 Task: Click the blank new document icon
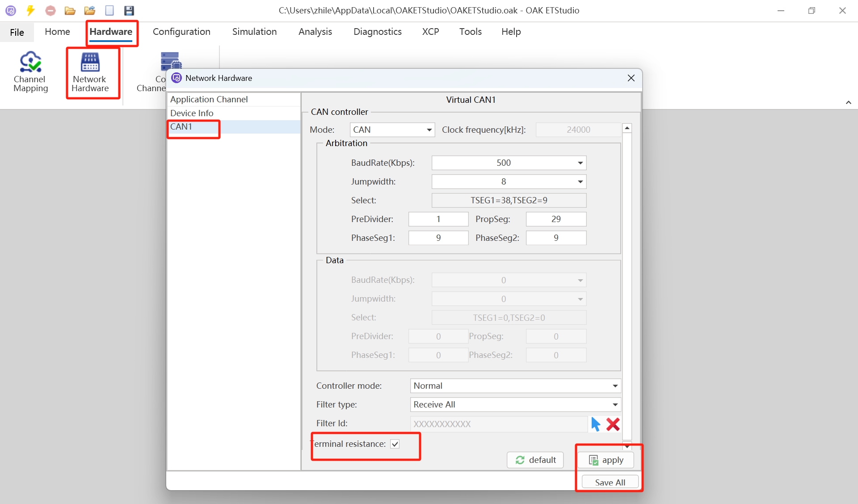click(x=109, y=10)
